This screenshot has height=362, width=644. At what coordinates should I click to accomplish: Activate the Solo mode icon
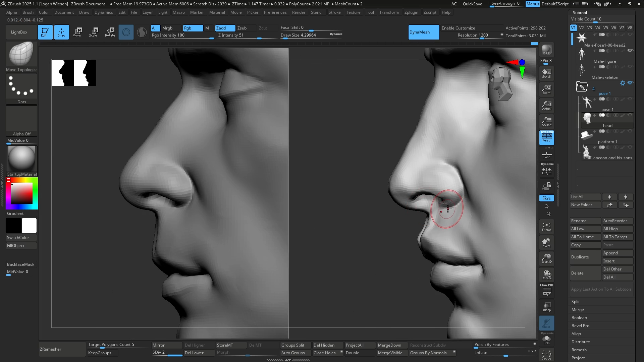coord(546,340)
